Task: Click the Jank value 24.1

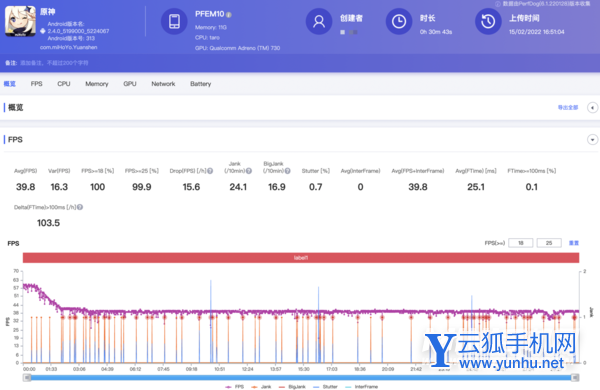Action: pos(238,187)
